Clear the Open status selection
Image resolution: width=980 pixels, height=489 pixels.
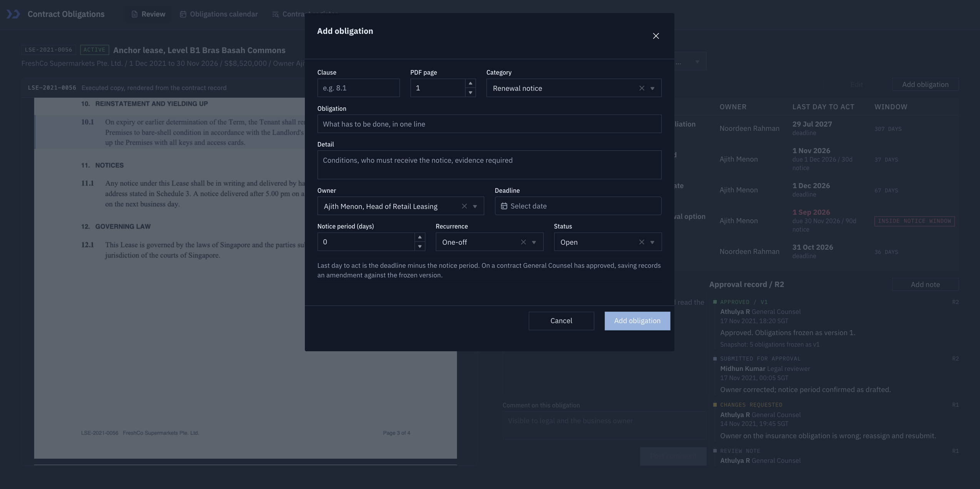pyautogui.click(x=642, y=242)
